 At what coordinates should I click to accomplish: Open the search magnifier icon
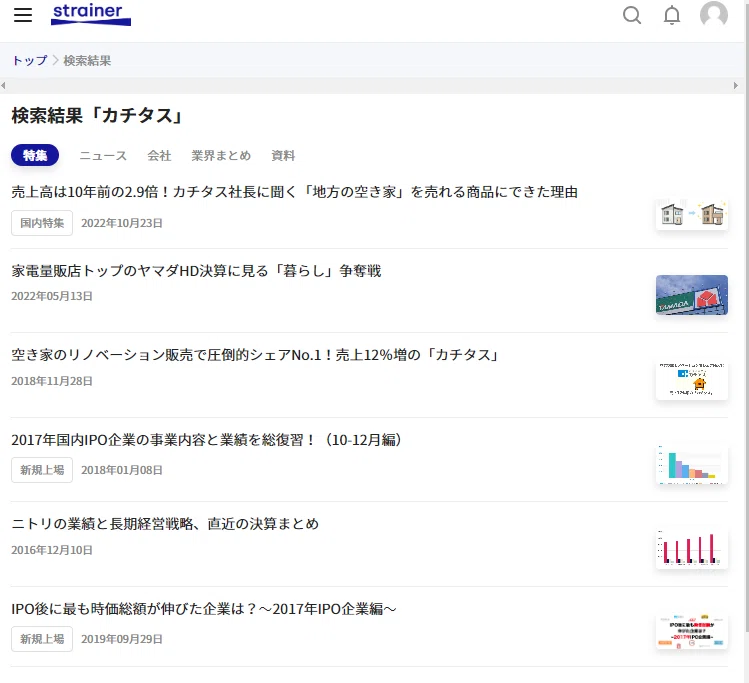[632, 15]
